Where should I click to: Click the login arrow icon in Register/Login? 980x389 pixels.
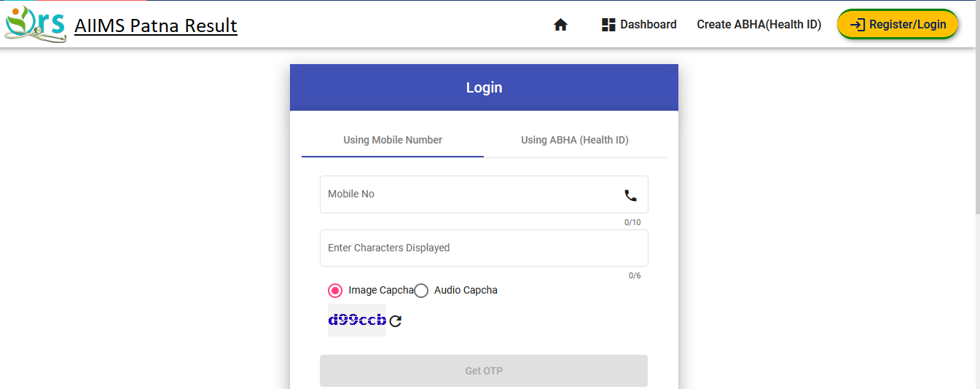858,25
